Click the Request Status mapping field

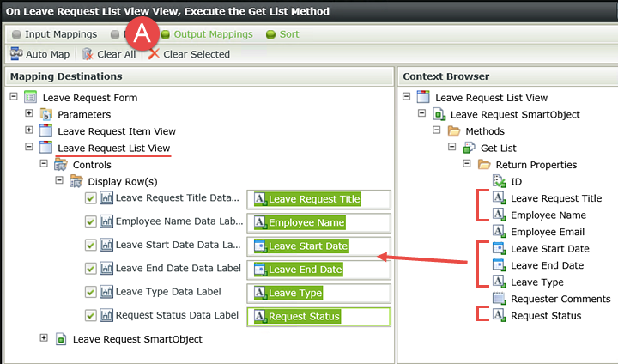click(x=318, y=317)
